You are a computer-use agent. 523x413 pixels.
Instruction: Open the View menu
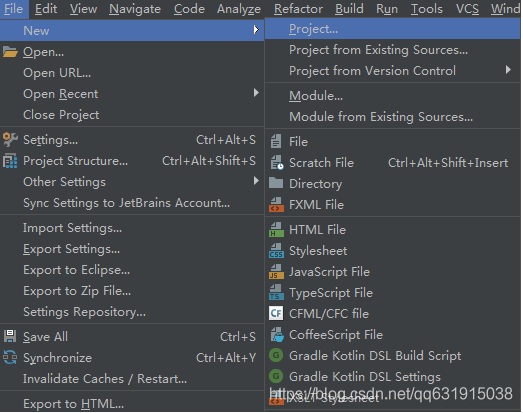click(x=83, y=9)
